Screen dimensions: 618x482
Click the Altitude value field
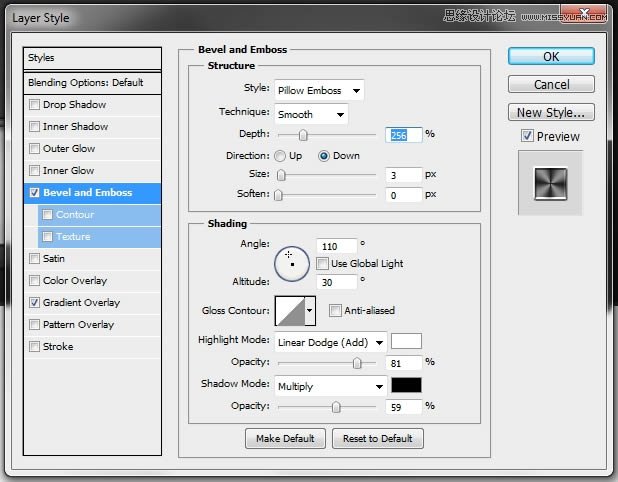[x=337, y=282]
